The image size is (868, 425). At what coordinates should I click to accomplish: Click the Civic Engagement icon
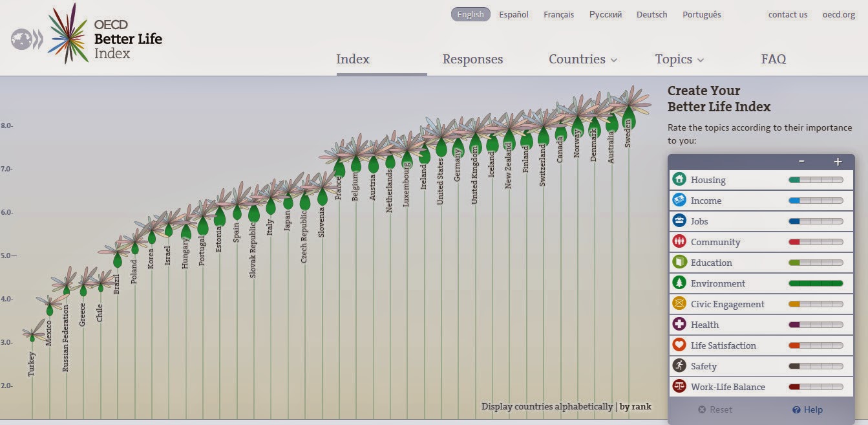click(x=679, y=303)
